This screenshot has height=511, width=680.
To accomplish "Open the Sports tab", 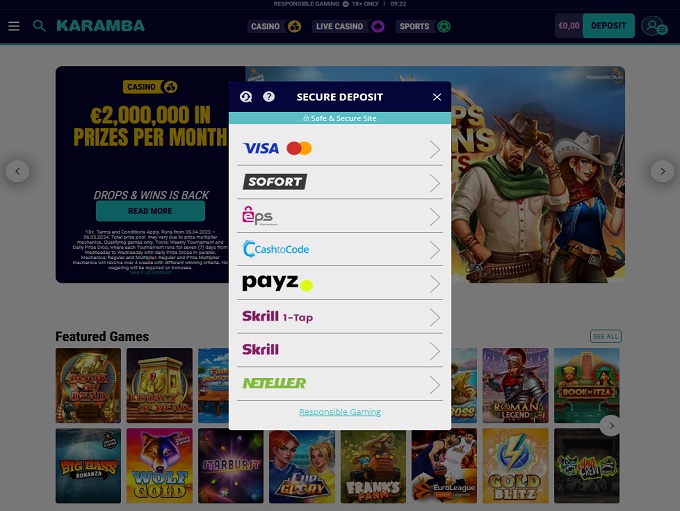I will [x=423, y=26].
